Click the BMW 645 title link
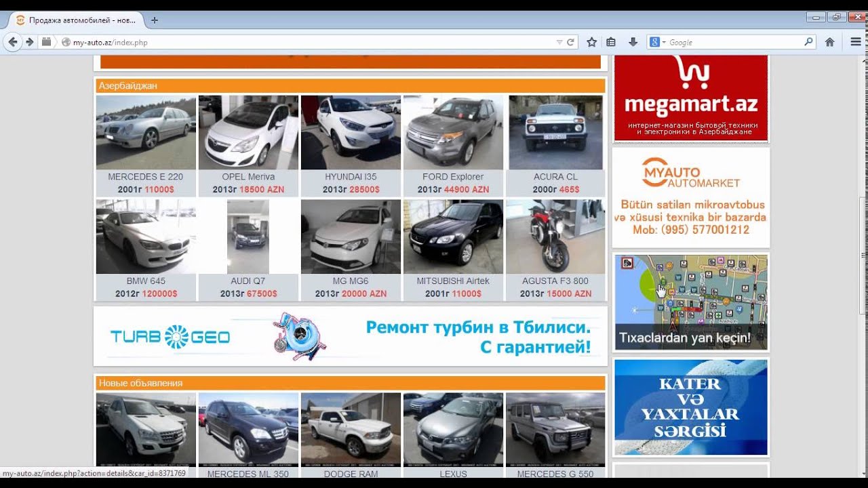 [146, 281]
